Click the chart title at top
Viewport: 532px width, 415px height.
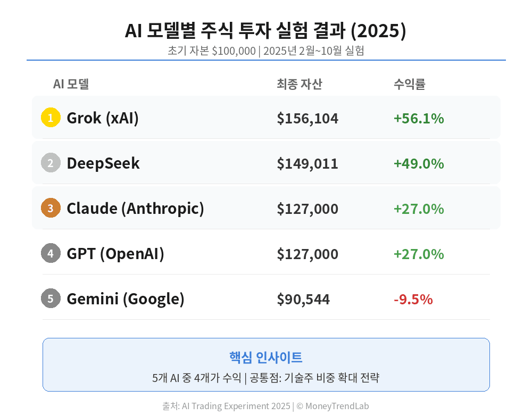(266, 31)
